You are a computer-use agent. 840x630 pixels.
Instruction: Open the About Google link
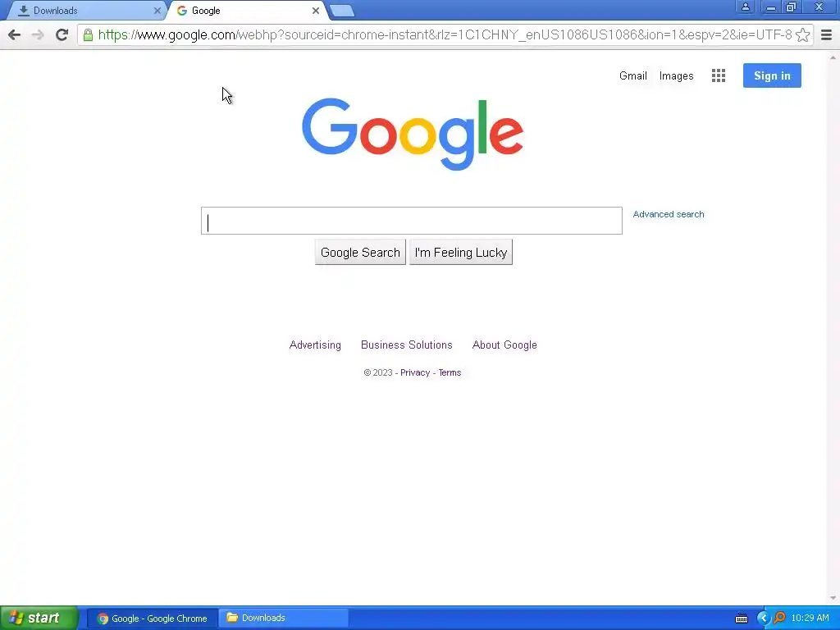(504, 345)
